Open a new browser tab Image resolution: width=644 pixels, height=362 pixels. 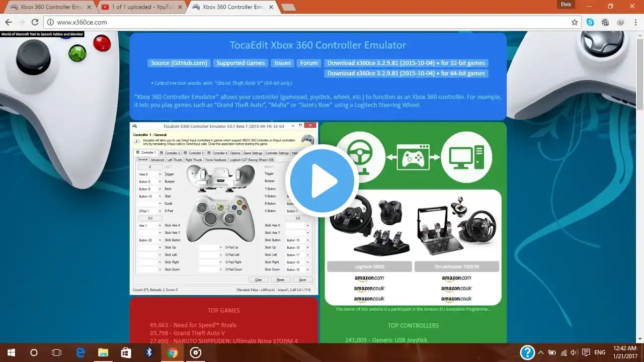(x=288, y=7)
